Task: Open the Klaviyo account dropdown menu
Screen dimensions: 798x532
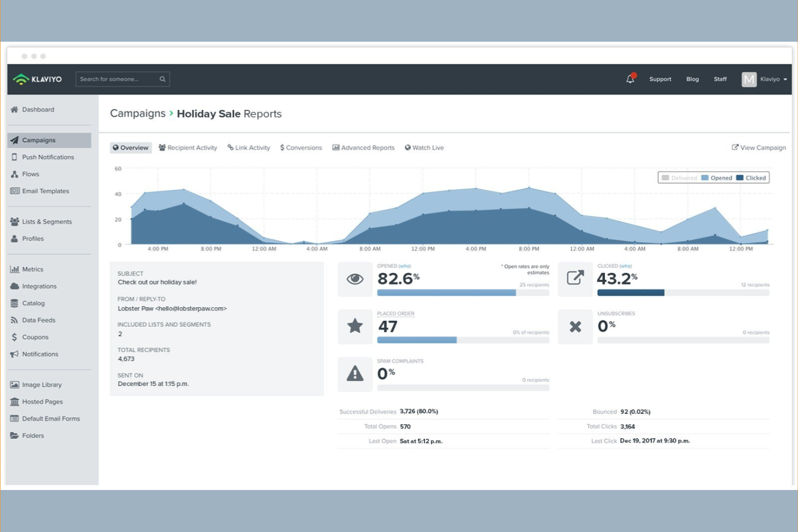Action: pos(772,79)
